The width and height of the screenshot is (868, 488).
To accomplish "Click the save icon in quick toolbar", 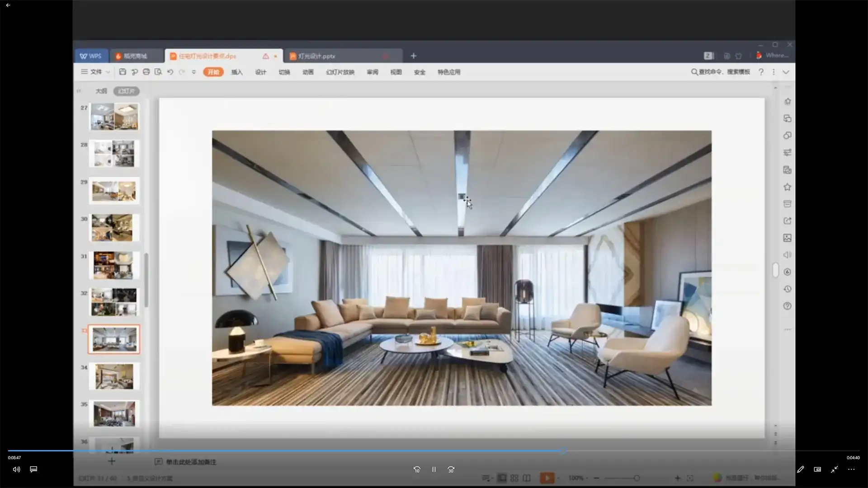I will pyautogui.click(x=123, y=72).
